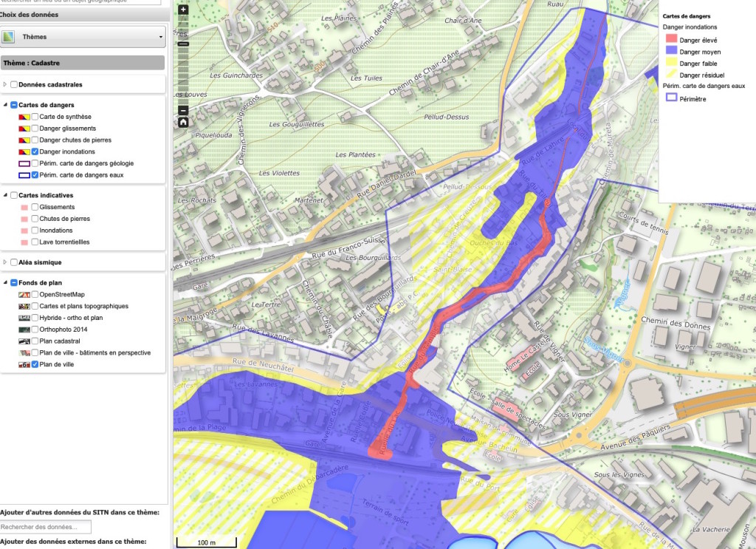Screen dimensions: 756x549
Task: Enable the Carte de synthèse checkbox
Action: click(35, 117)
